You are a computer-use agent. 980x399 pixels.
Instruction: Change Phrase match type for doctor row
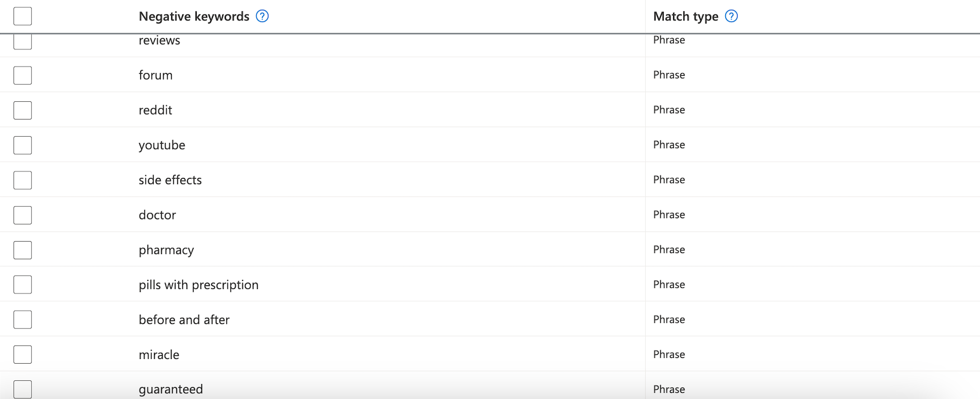669,215
